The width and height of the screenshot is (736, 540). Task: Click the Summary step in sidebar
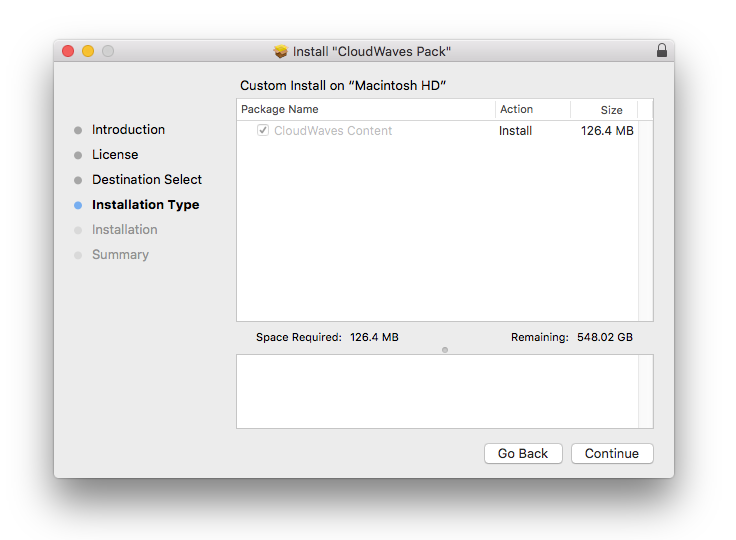[x=120, y=255]
